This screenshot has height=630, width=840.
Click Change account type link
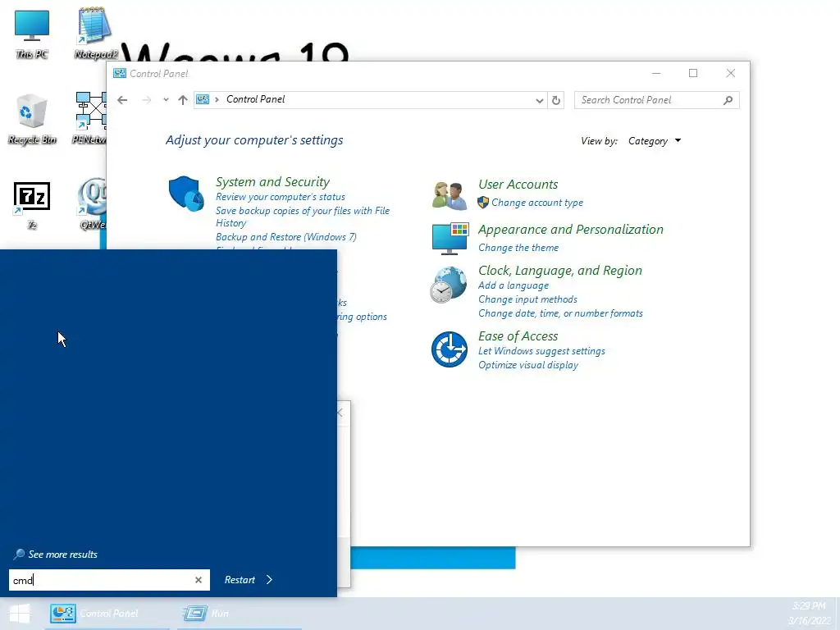point(537,203)
